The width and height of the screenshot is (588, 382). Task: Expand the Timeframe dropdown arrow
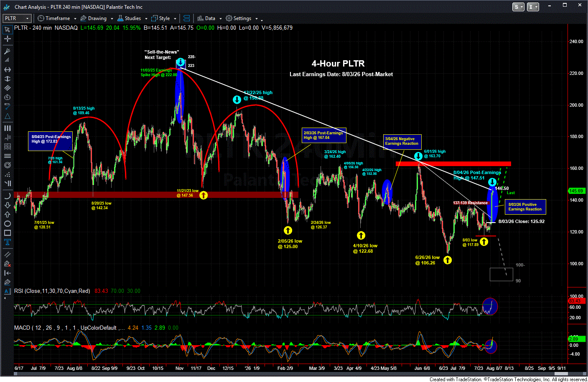point(75,19)
